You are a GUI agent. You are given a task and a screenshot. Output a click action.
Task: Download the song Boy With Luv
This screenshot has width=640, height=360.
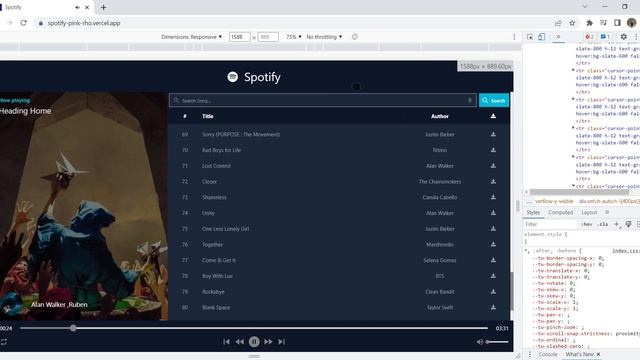click(x=493, y=276)
